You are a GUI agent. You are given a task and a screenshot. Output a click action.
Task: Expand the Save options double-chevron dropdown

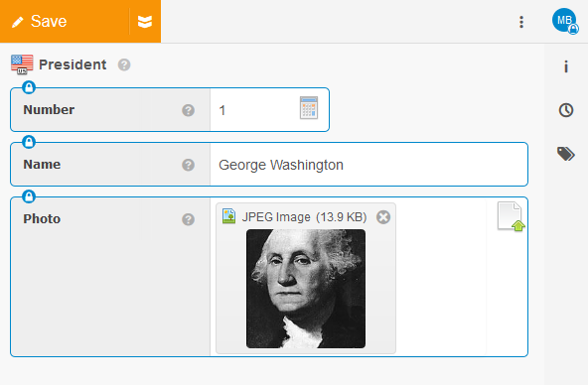coord(145,22)
